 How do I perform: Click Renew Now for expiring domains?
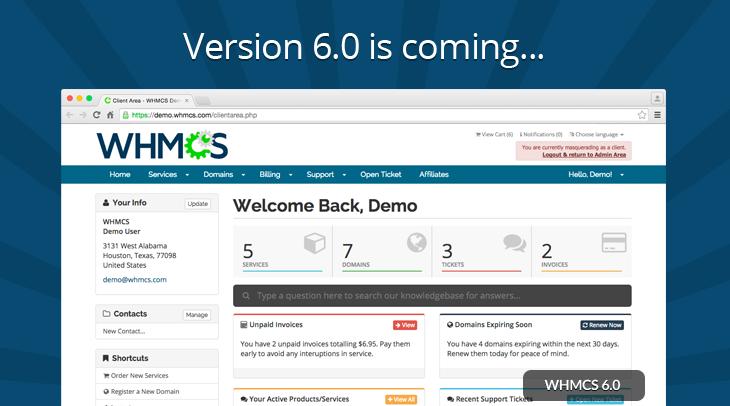pos(602,325)
